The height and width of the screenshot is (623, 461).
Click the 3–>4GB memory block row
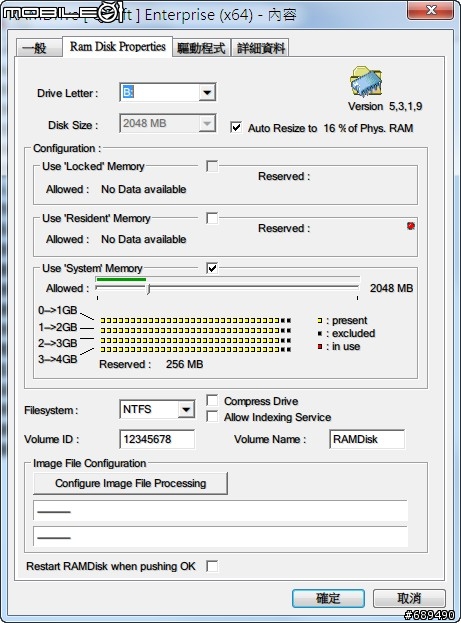pos(196,350)
